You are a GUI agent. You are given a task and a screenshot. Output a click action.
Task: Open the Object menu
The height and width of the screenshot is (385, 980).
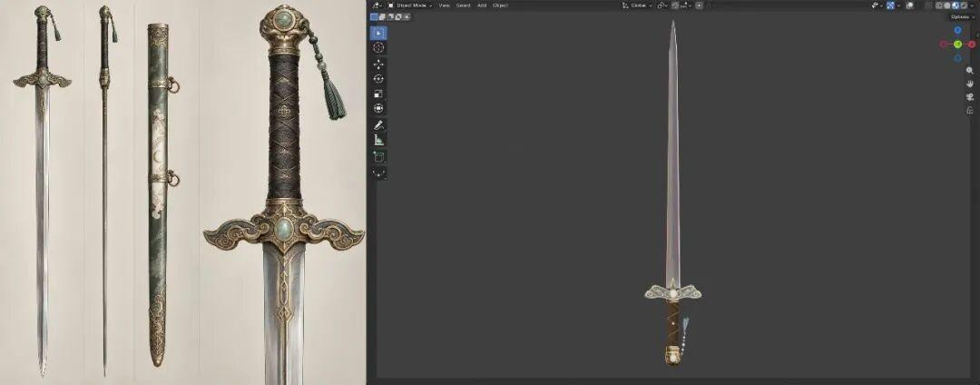(500, 5)
